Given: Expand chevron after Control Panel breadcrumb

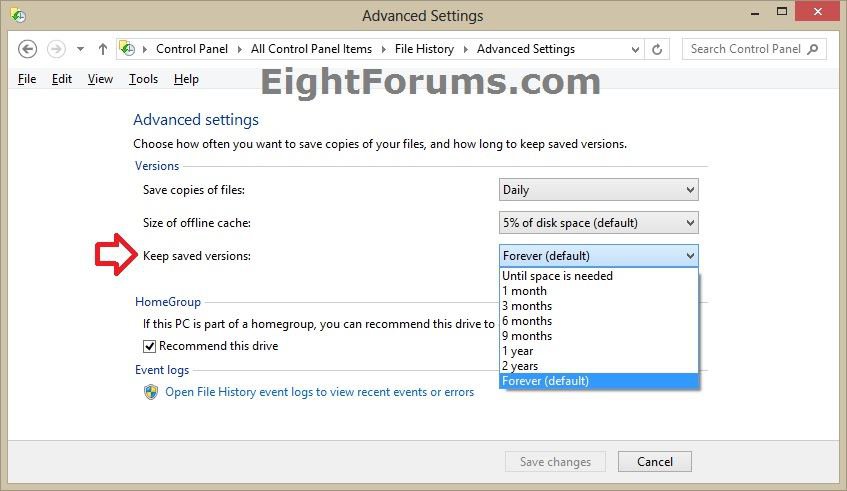Looking at the screenshot, I should (x=239, y=49).
